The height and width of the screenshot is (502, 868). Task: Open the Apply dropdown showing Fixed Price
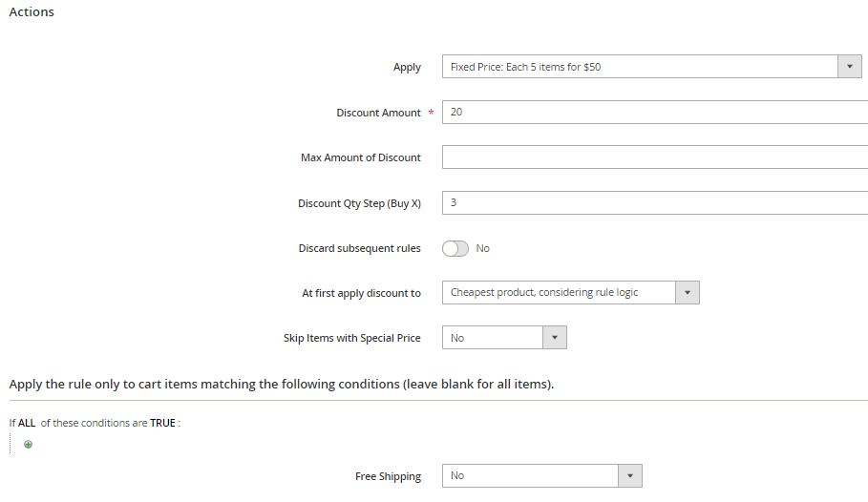[651, 67]
